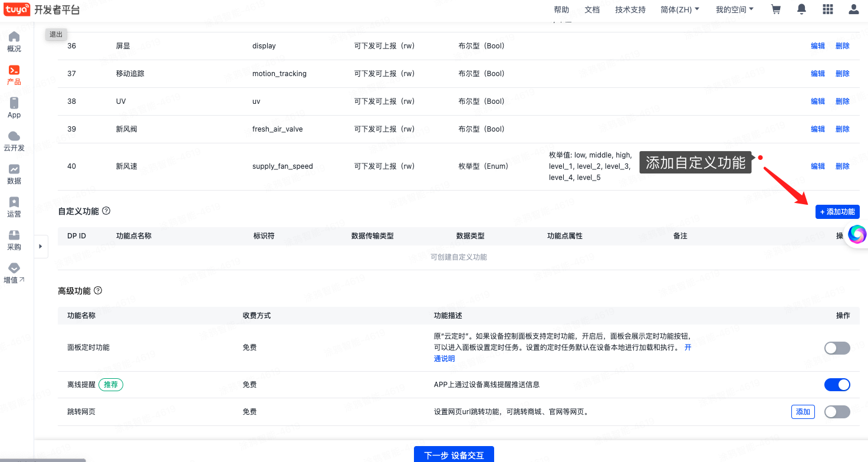Open 产品 in the sidebar
The image size is (868, 462).
14,75
